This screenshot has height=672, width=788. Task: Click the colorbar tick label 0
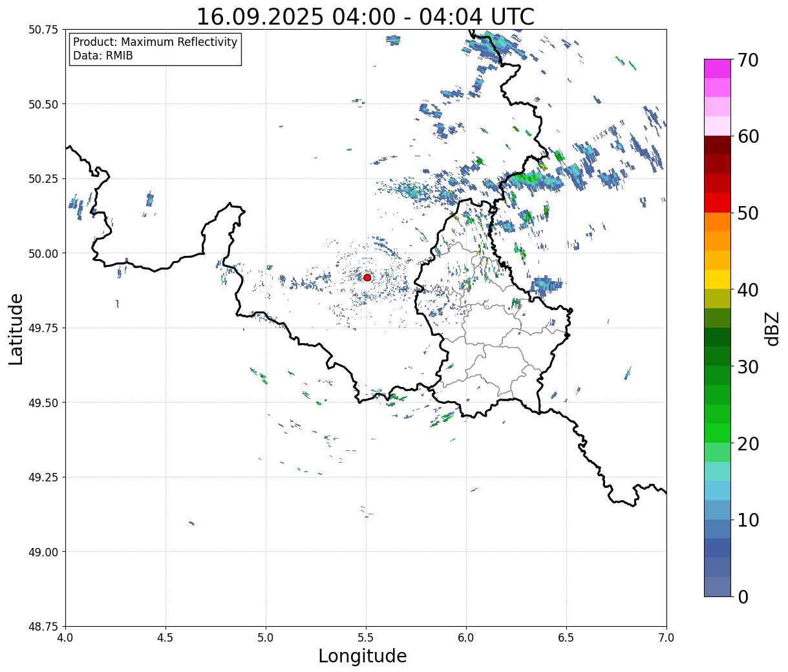(743, 597)
